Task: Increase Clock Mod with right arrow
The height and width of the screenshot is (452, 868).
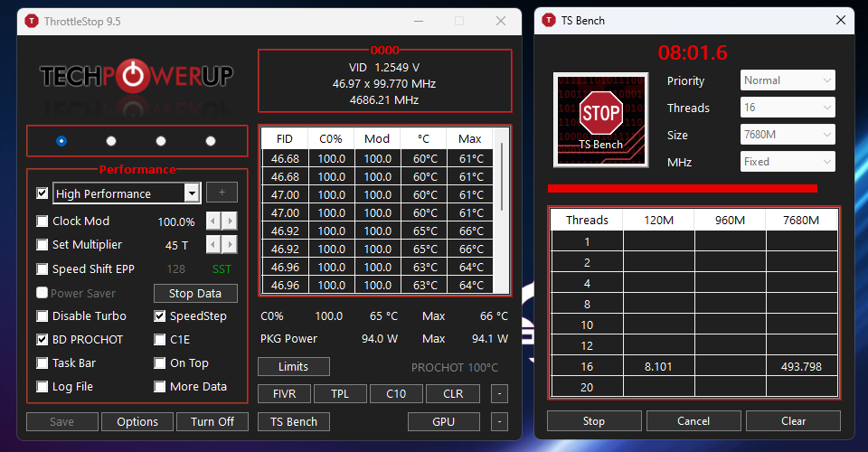Action: [x=230, y=221]
